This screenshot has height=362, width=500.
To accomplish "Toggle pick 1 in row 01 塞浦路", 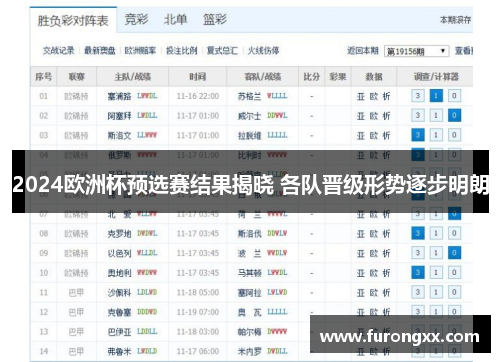I will click(436, 96).
